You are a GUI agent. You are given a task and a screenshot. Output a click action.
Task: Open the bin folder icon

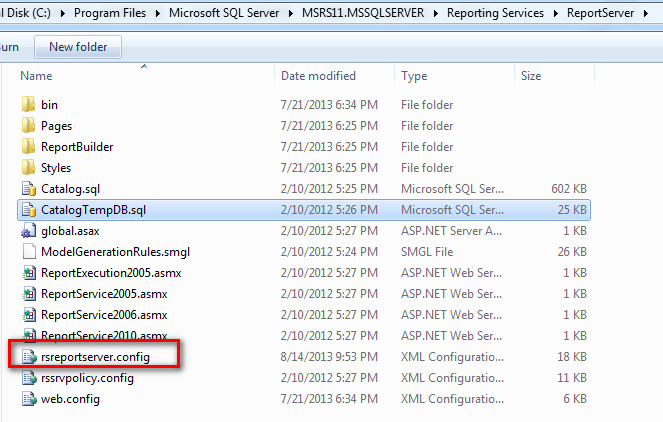click(x=28, y=104)
